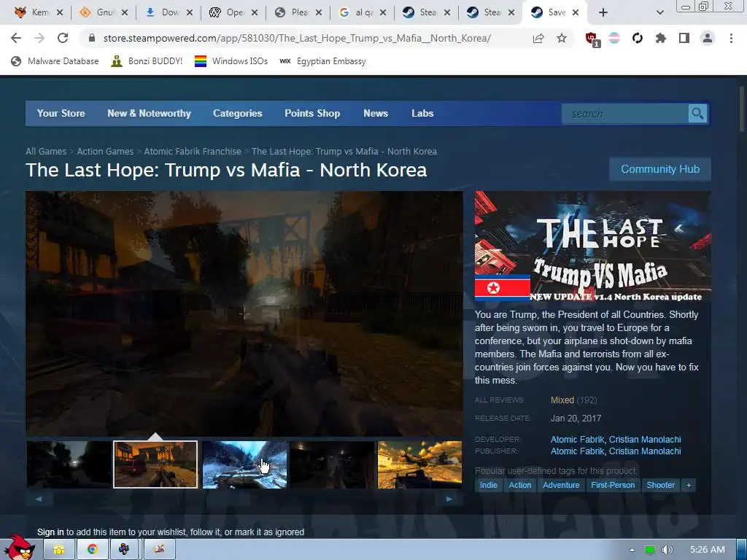Focus the Steam store search field

624,113
